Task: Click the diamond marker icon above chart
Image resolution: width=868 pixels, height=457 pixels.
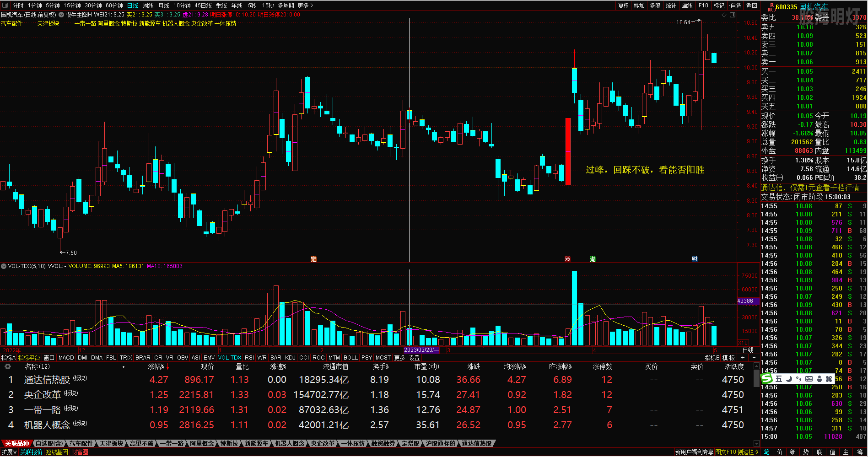Action: pyautogui.click(x=724, y=15)
